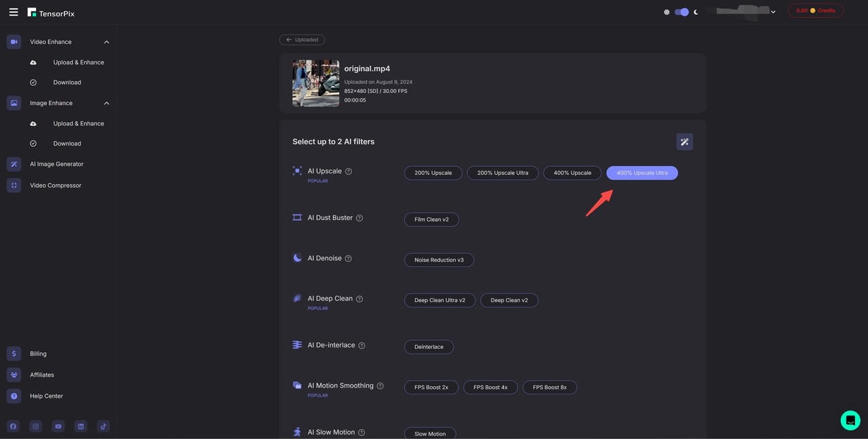
Task: Collapse the Image Enhance section
Action: point(106,103)
